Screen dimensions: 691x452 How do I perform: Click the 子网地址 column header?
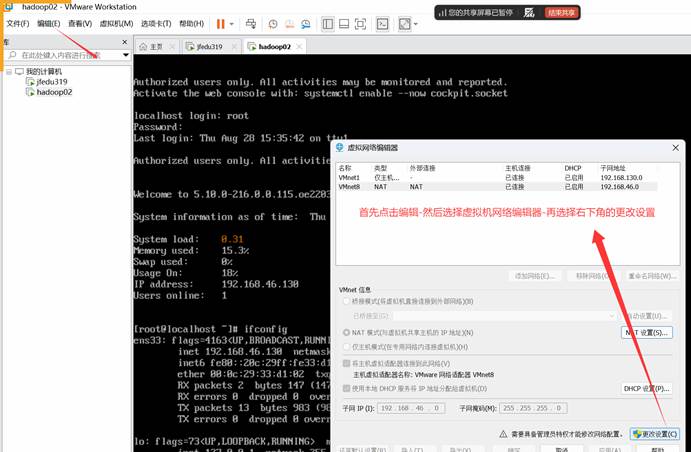[x=613, y=168]
